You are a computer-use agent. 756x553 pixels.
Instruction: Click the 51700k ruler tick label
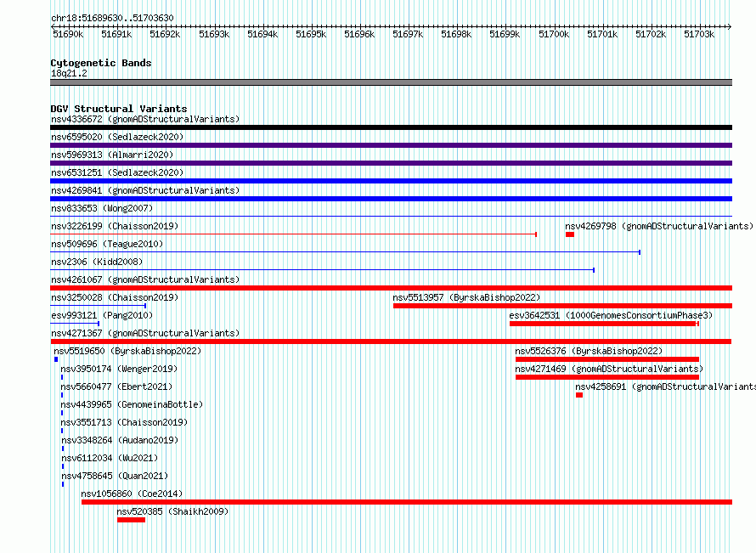click(554, 34)
